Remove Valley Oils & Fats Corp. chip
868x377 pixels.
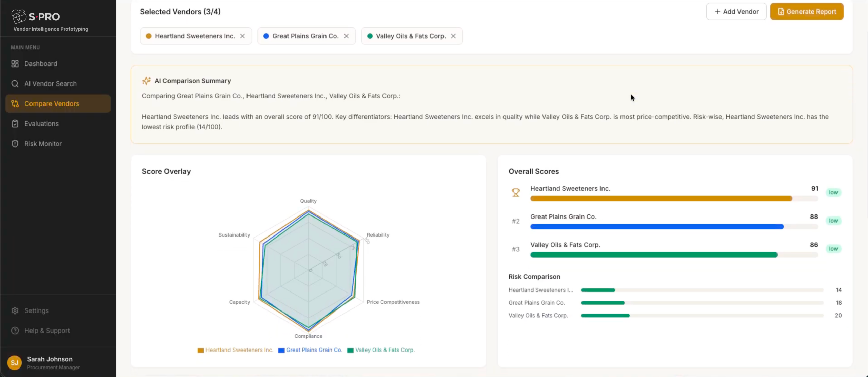[453, 36]
